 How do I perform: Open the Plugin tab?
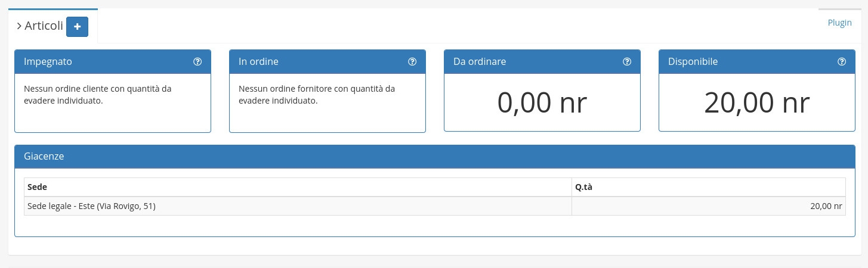coord(839,23)
